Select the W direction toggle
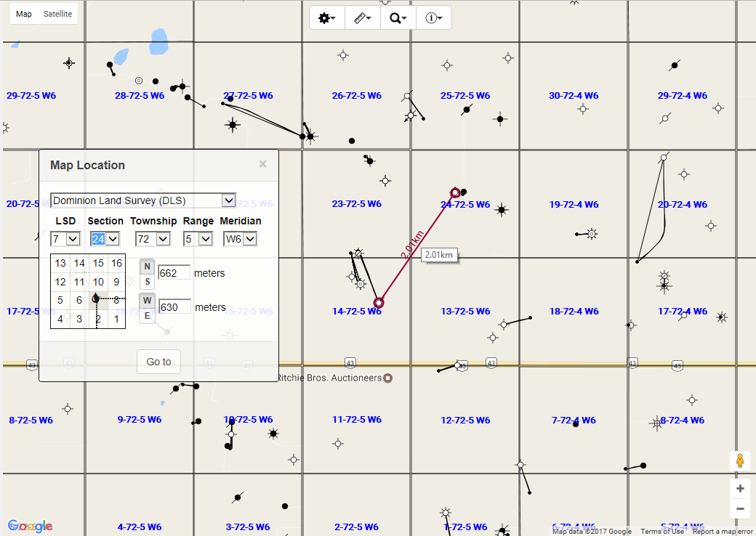756x536 pixels. (147, 300)
